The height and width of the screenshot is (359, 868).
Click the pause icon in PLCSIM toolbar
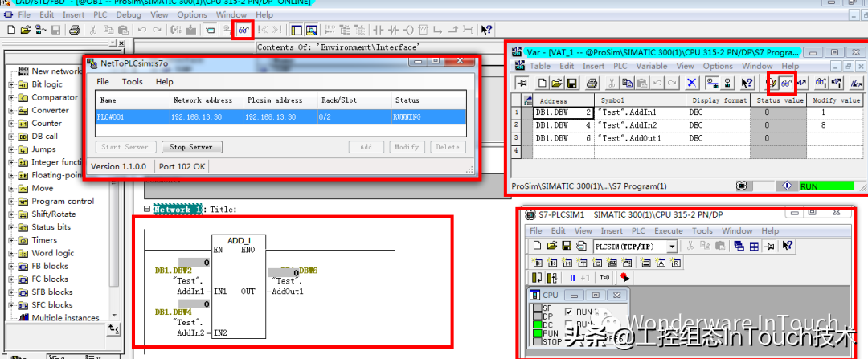573,277
